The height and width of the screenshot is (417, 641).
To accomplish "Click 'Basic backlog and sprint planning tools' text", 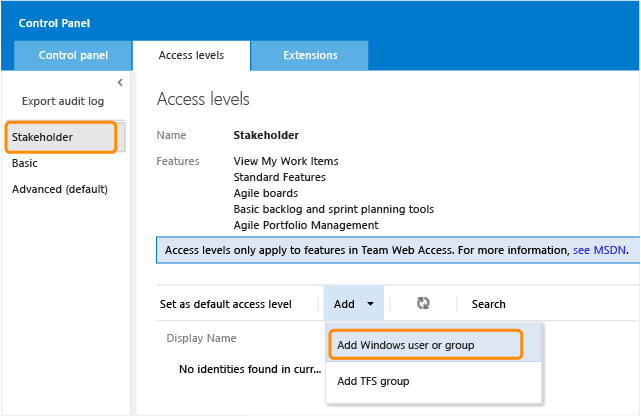I will (334, 209).
